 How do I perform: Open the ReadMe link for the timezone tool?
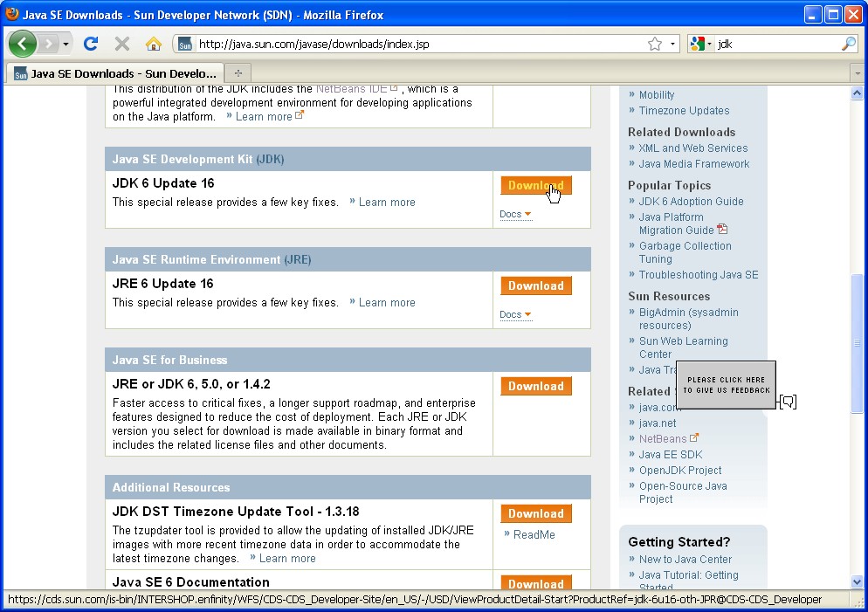534,534
